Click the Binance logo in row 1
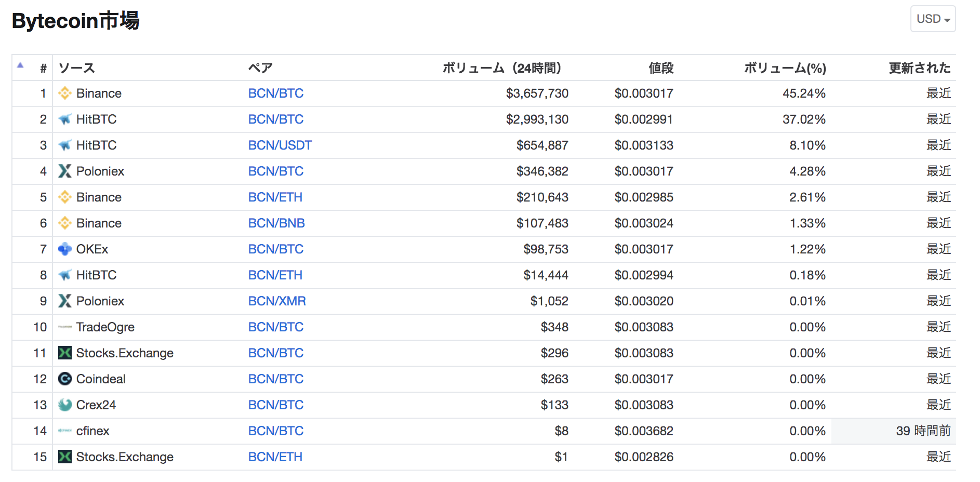The width and height of the screenshot is (980, 482). coord(64,93)
